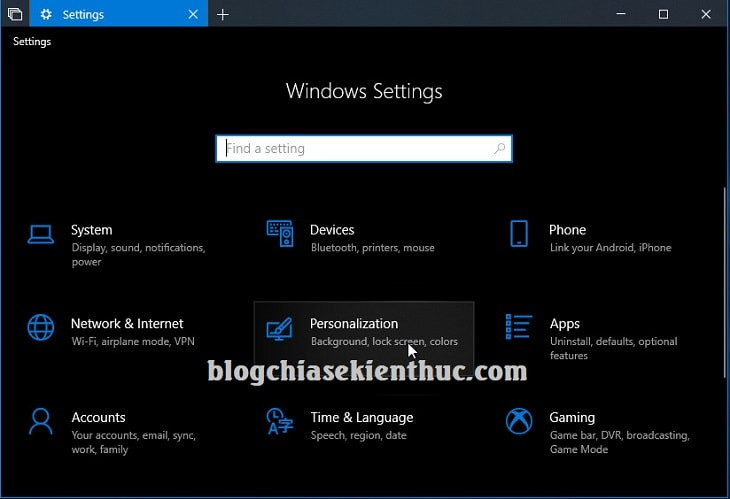Open the Personalization paintbrush icon

(x=279, y=329)
